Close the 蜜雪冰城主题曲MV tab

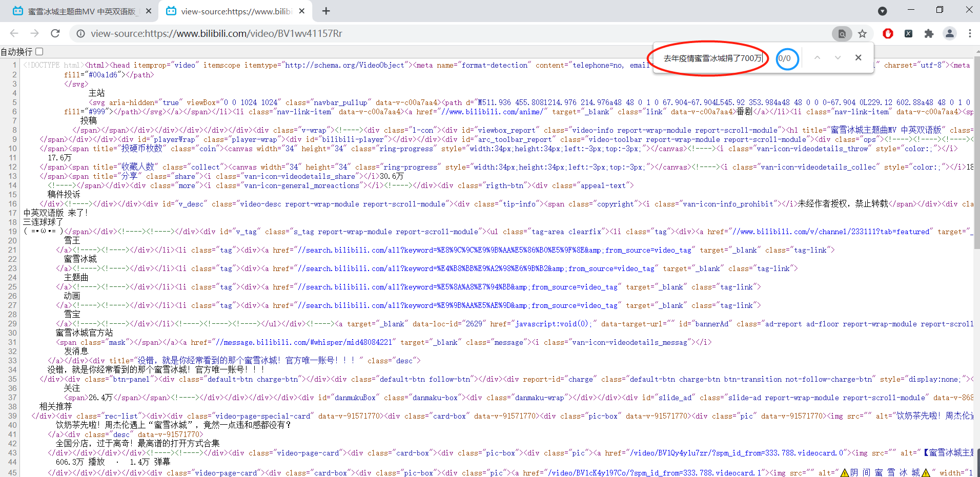pyautogui.click(x=149, y=11)
